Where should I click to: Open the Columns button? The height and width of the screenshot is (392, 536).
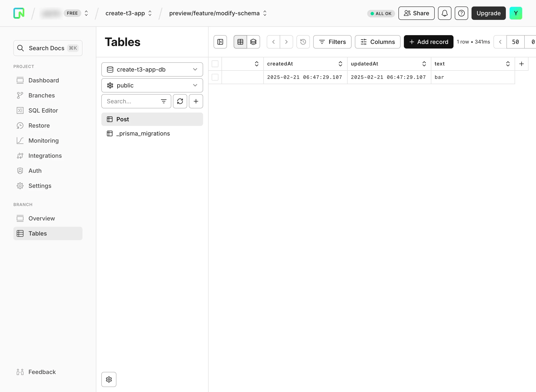click(377, 42)
